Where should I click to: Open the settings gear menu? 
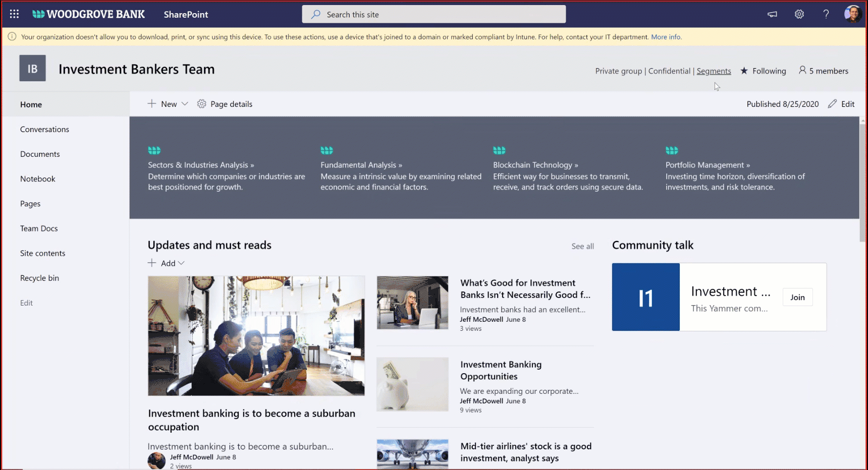click(x=799, y=14)
